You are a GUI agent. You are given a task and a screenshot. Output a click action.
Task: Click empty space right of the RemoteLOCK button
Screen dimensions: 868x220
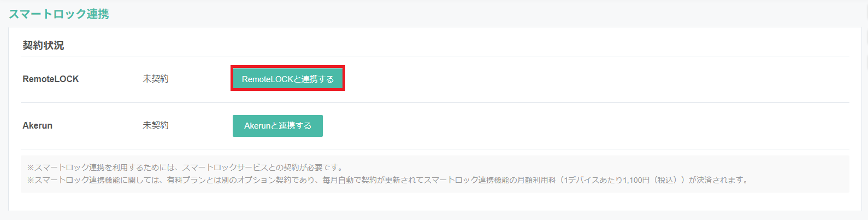tap(595, 79)
